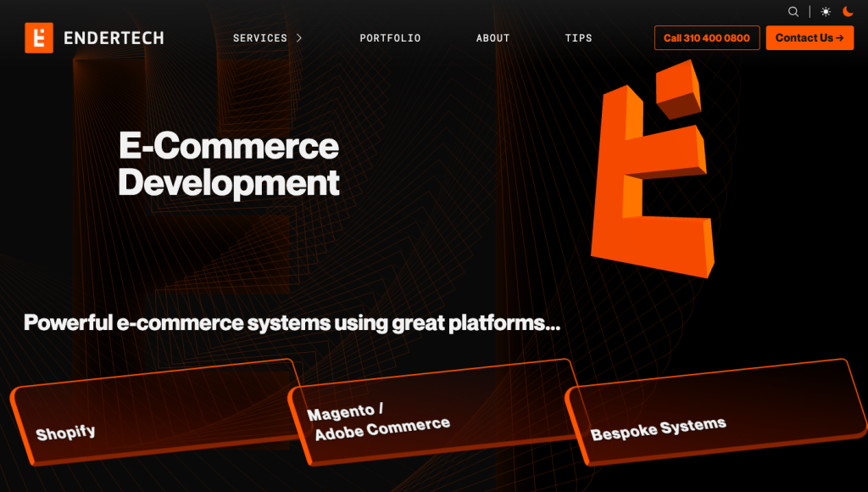Screen dimensions: 868x492
Task: Click the ENDERTECH wordmark text
Action: [x=114, y=38]
